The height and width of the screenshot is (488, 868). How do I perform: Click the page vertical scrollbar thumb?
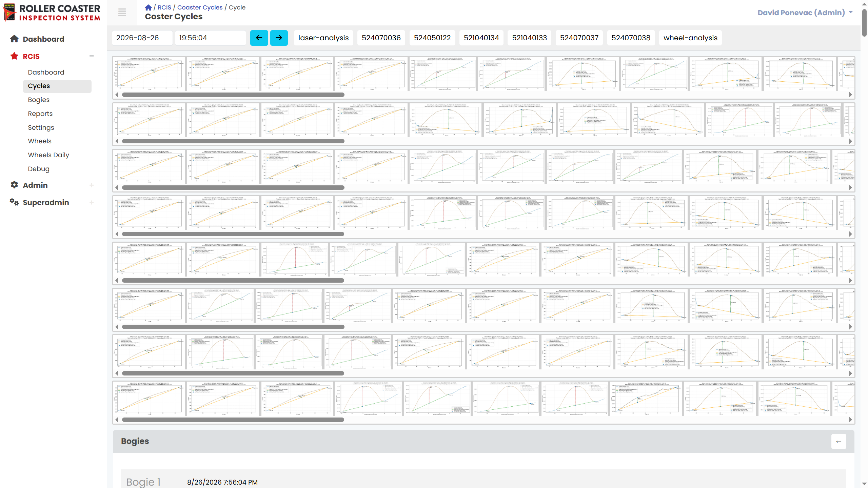[x=864, y=22]
